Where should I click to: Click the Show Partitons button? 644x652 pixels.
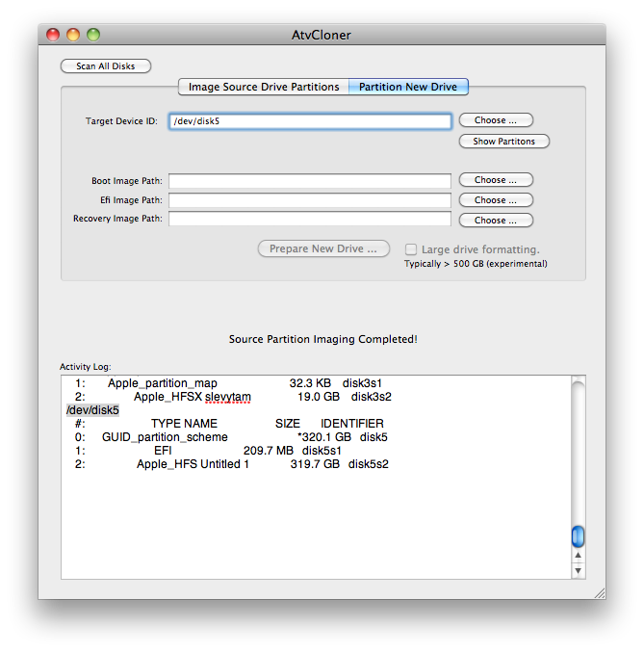click(x=503, y=142)
